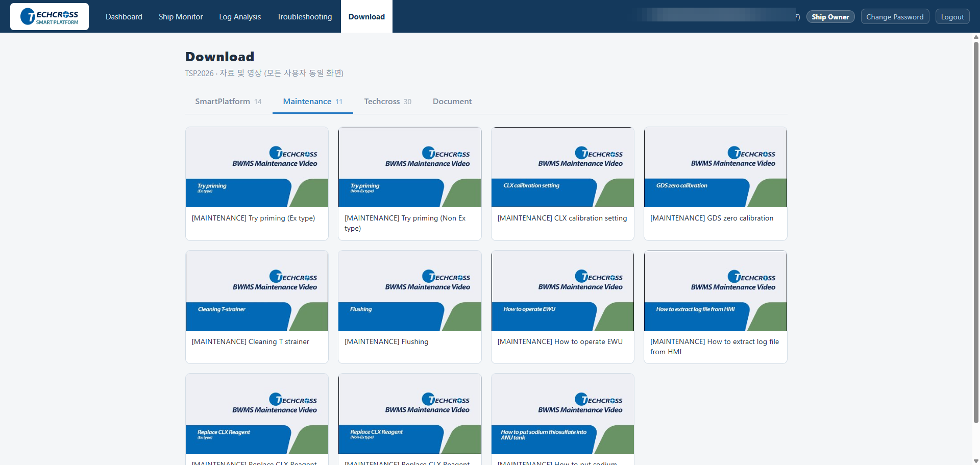Open Replace CLX Reagent (Non-Ex type) thumbnail
Screen dimensions: 980x465
(410, 413)
